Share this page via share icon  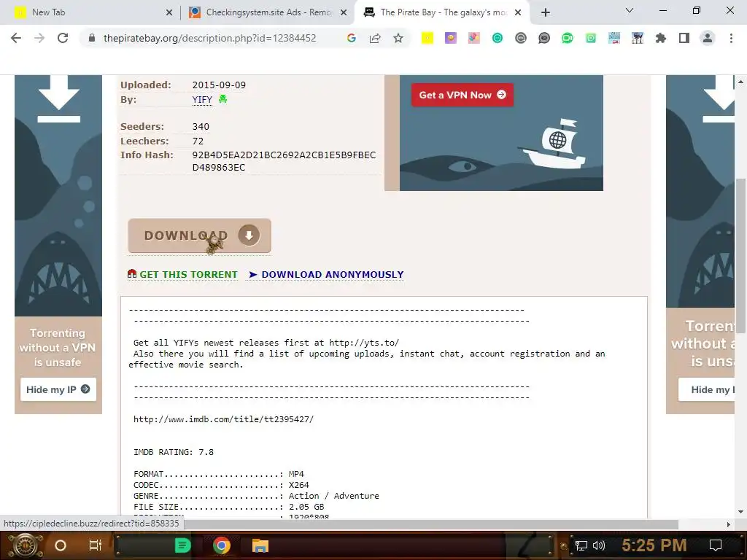[x=375, y=38]
